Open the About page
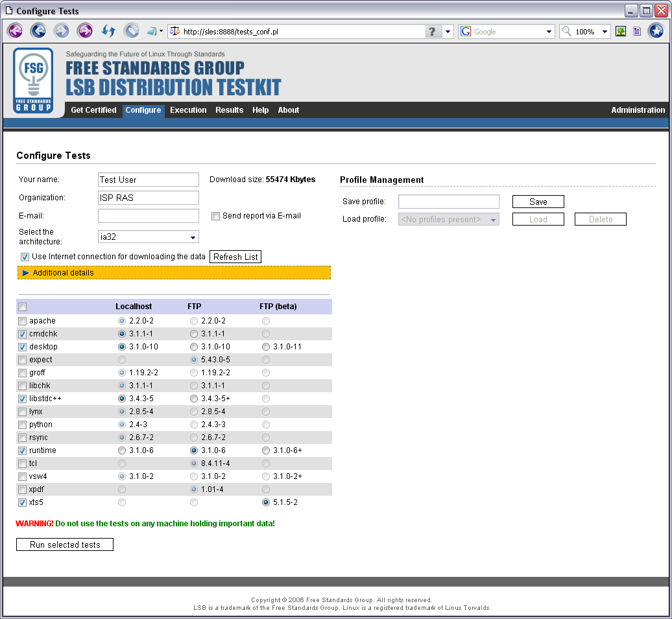Viewport: 672px width, 619px height. 289,110
